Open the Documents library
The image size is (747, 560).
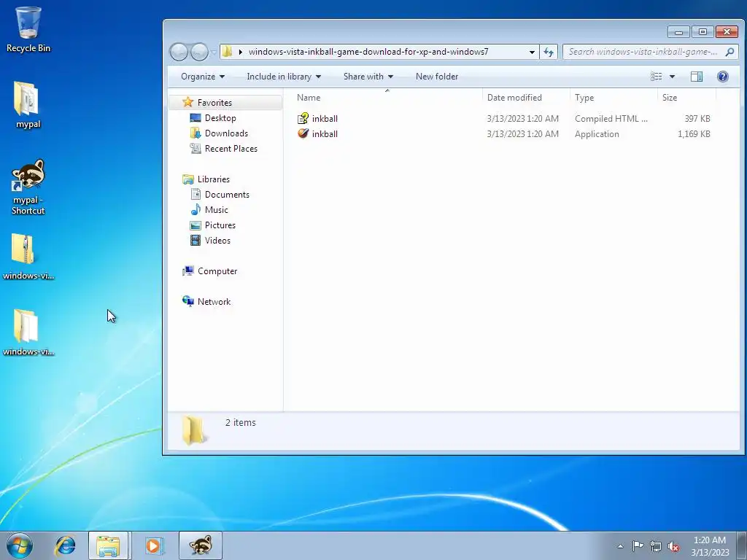coord(227,194)
